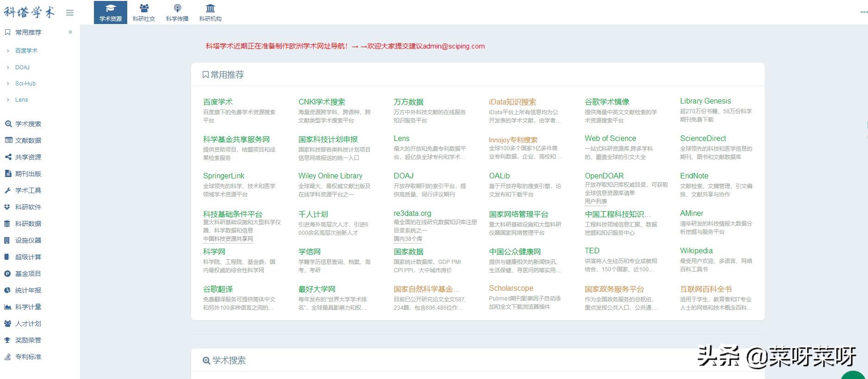Screen dimensions: 868x379
Task: Open the Library Genesis link
Action: point(706,101)
